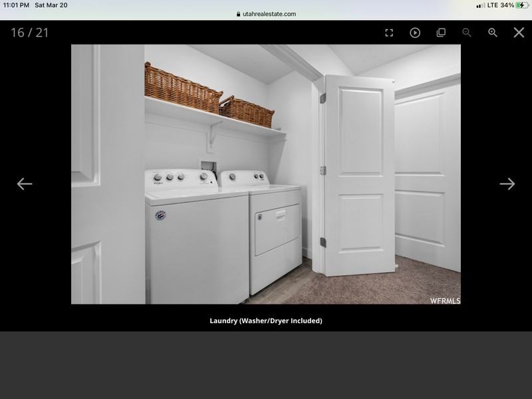Toggle fullscreen mode for the photo viewer
This screenshot has width=532, height=399.
click(389, 33)
